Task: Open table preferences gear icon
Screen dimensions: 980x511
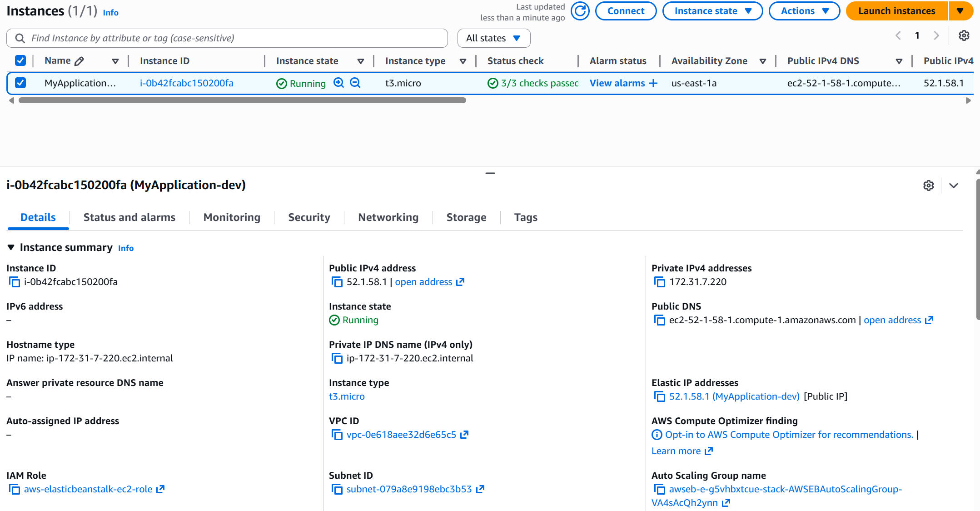Action: pyautogui.click(x=964, y=36)
